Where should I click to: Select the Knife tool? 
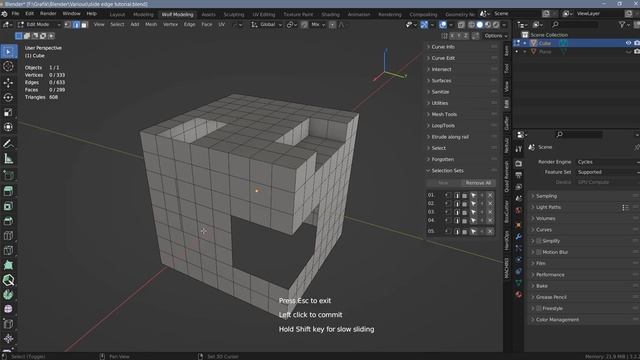(8, 250)
